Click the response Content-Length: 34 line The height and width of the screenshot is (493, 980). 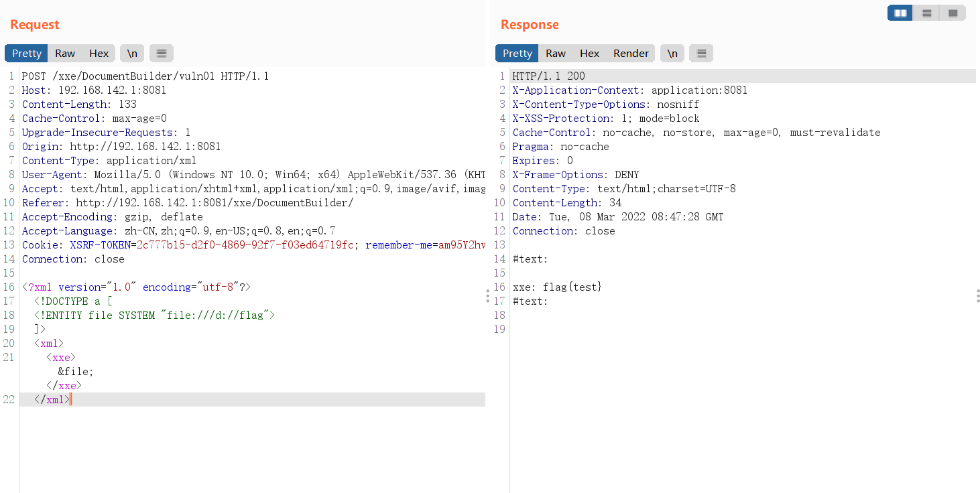click(567, 203)
